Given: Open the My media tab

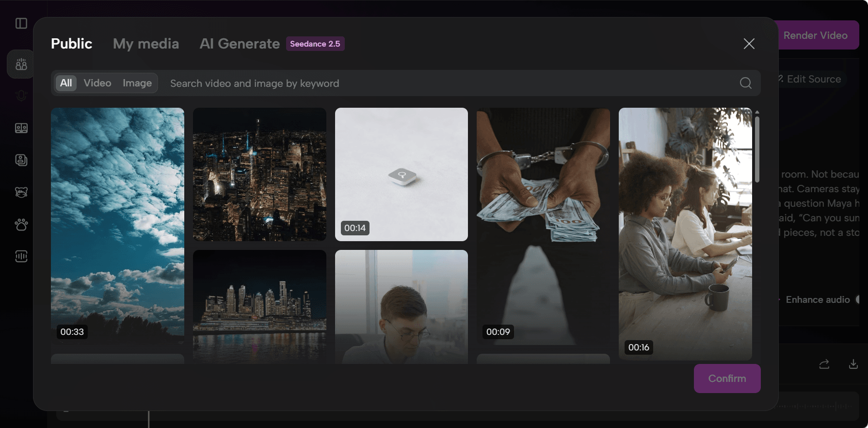Looking at the screenshot, I should pos(146,44).
